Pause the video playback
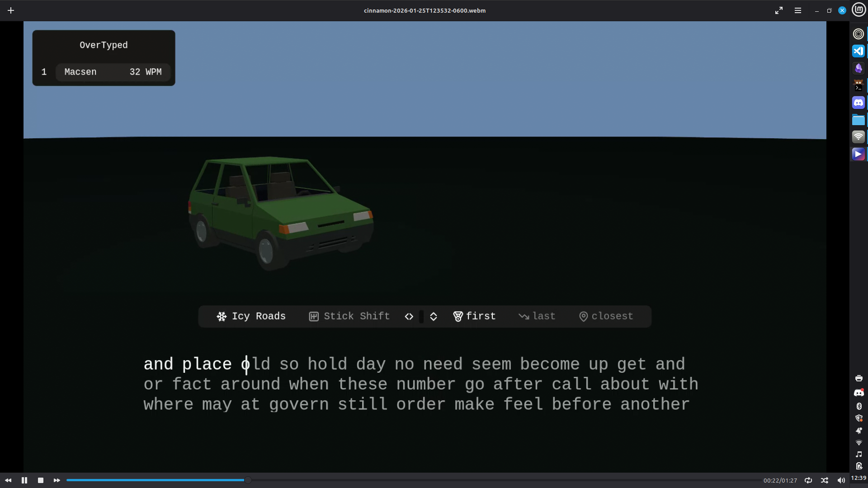The width and height of the screenshot is (868, 488). pos(24,480)
